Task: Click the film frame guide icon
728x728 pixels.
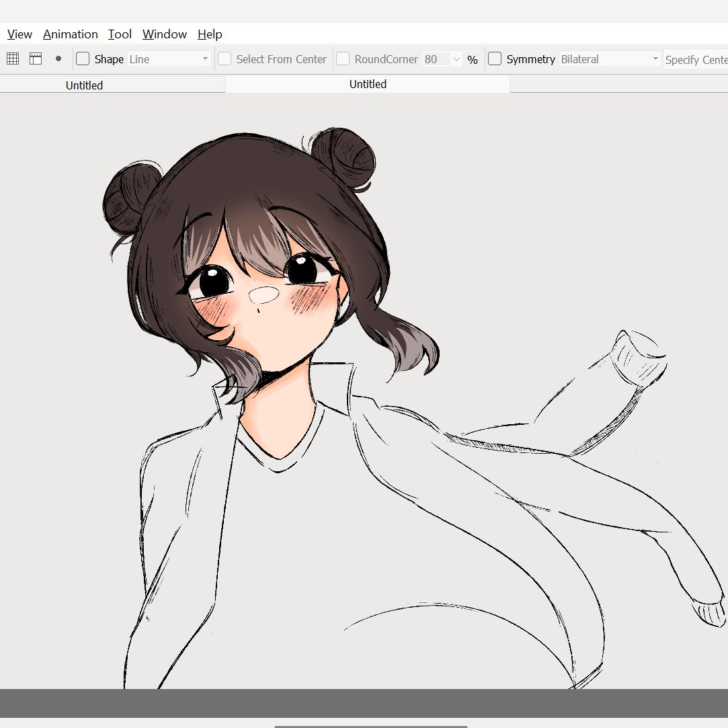Action: (x=36, y=58)
